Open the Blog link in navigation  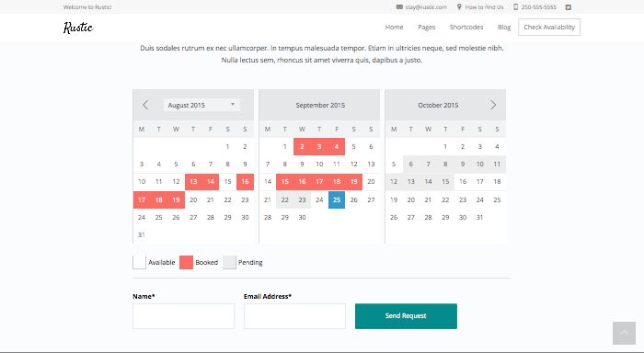(x=504, y=27)
